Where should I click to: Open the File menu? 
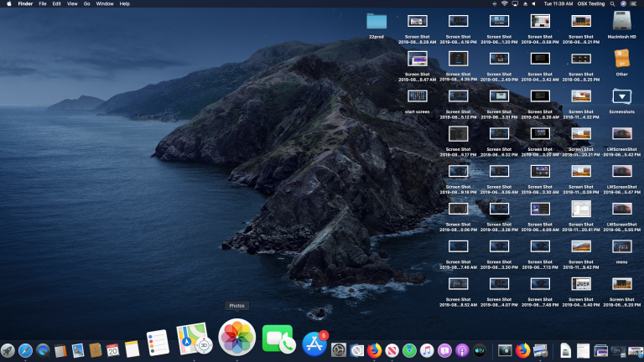pos(42,3)
